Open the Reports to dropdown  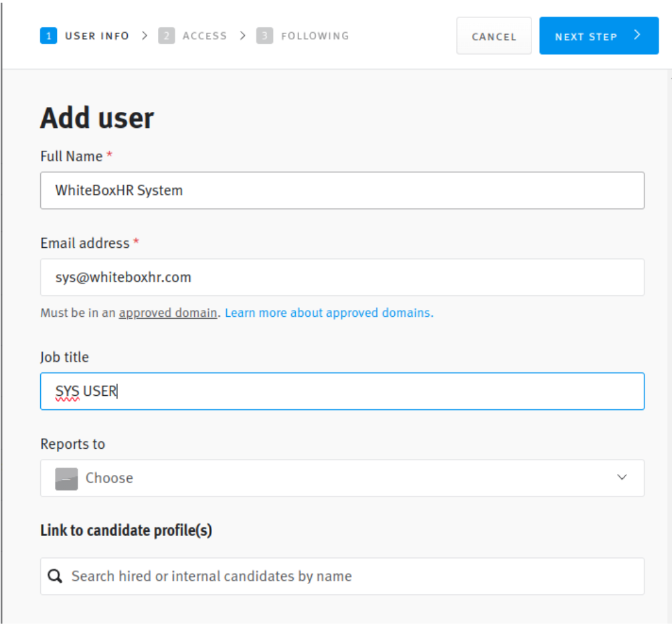click(x=342, y=478)
